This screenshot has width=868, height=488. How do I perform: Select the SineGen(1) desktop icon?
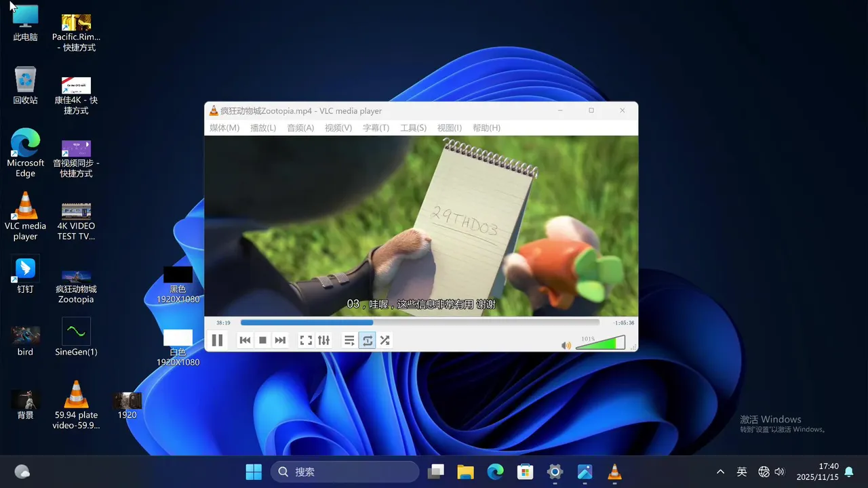point(76,337)
